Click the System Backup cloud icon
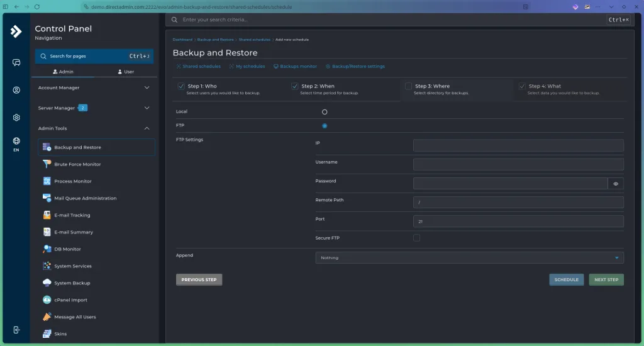644x346 pixels. 47,282
